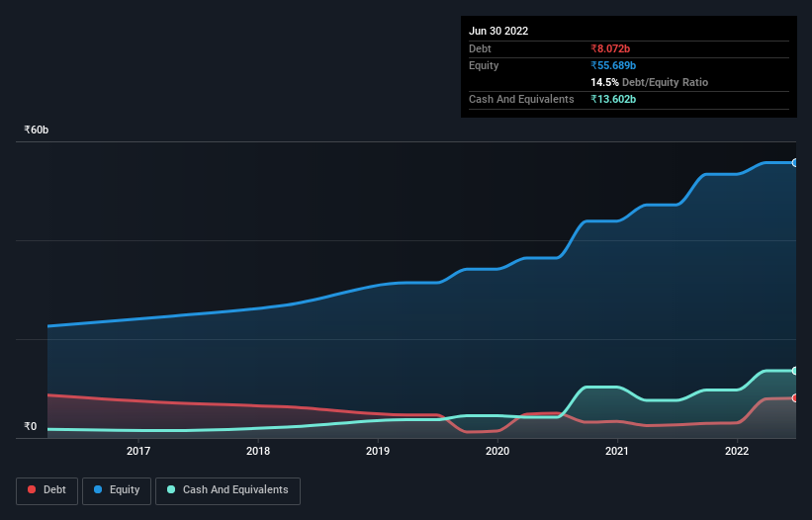The image size is (812, 520).
Task: Toggle the Debt series legend button
Action: [47, 490]
